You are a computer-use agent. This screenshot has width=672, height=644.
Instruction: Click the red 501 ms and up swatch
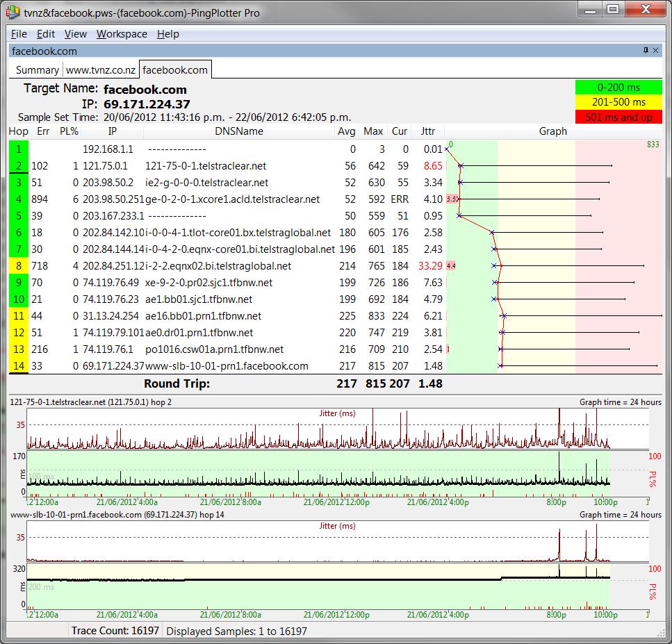[618, 117]
